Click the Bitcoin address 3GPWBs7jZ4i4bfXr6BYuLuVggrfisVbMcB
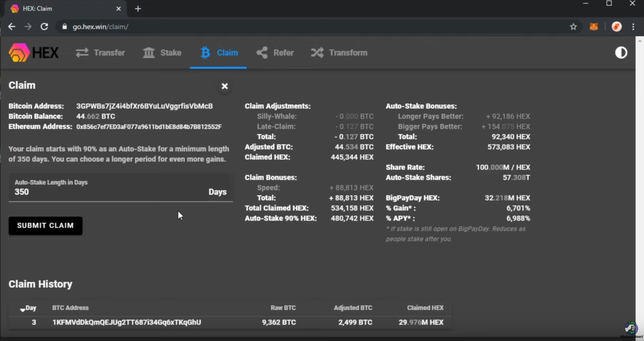 tap(144, 106)
